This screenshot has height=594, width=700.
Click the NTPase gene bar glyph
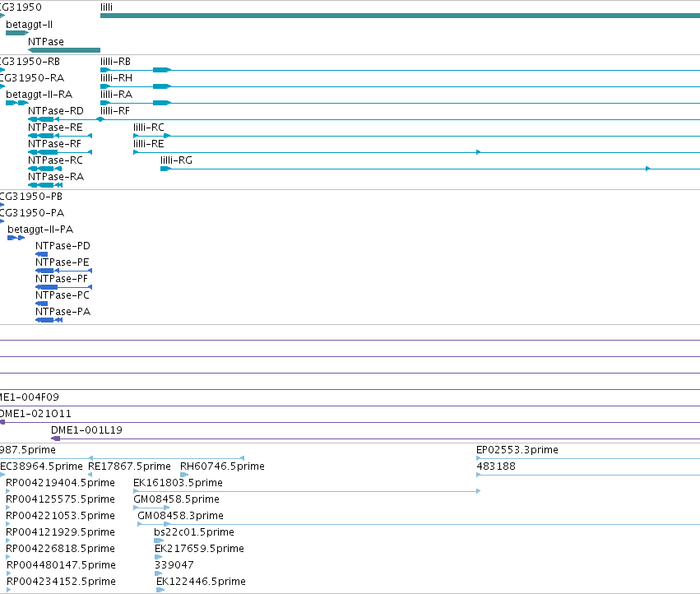click(x=64, y=50)
